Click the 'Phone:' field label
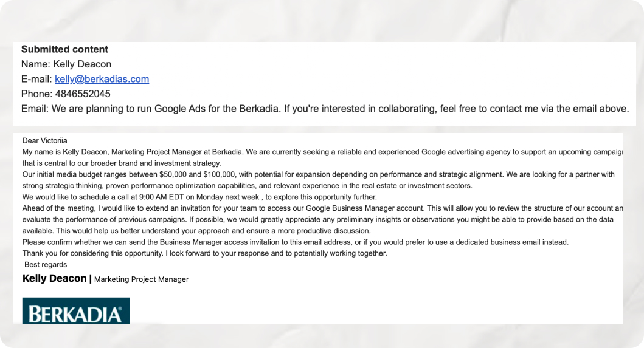The height and width of the screenshot is (348, 644). 37,94
